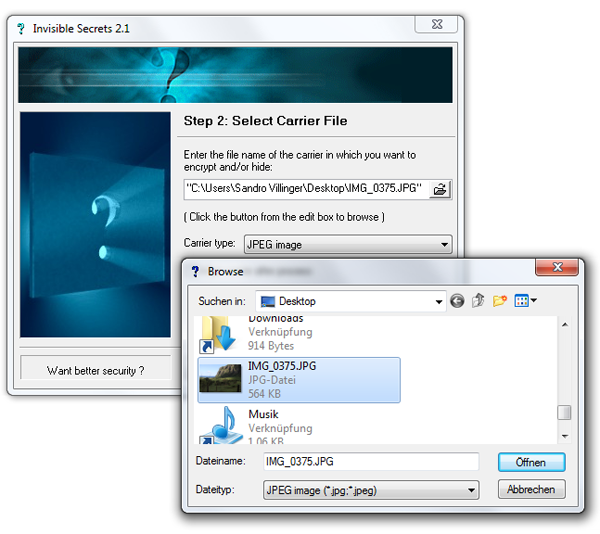The height and width of the screenshot is (534, 600).
Task: Close the Invisible Secrets 2.1 window
Action: [436, 24]
